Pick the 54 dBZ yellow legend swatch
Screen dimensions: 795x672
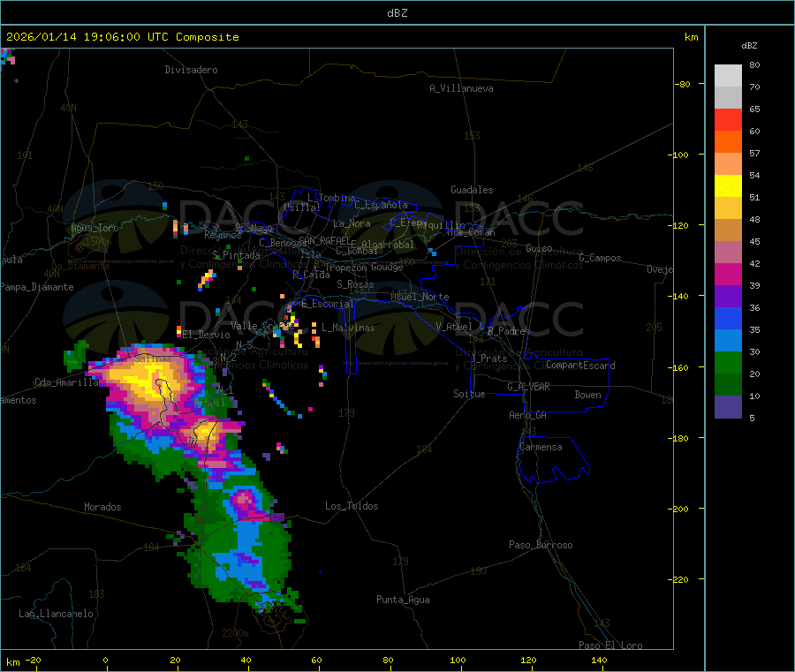tap(728, 186)
